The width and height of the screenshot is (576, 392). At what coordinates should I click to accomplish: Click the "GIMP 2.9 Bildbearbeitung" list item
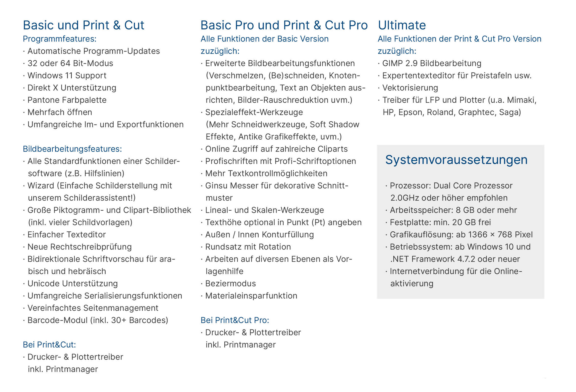[x=432, y=63]
